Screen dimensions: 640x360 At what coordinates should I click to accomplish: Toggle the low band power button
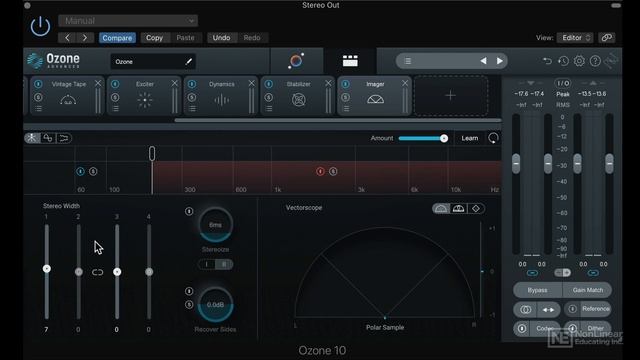pyautogui.click(x=80, y=171)
